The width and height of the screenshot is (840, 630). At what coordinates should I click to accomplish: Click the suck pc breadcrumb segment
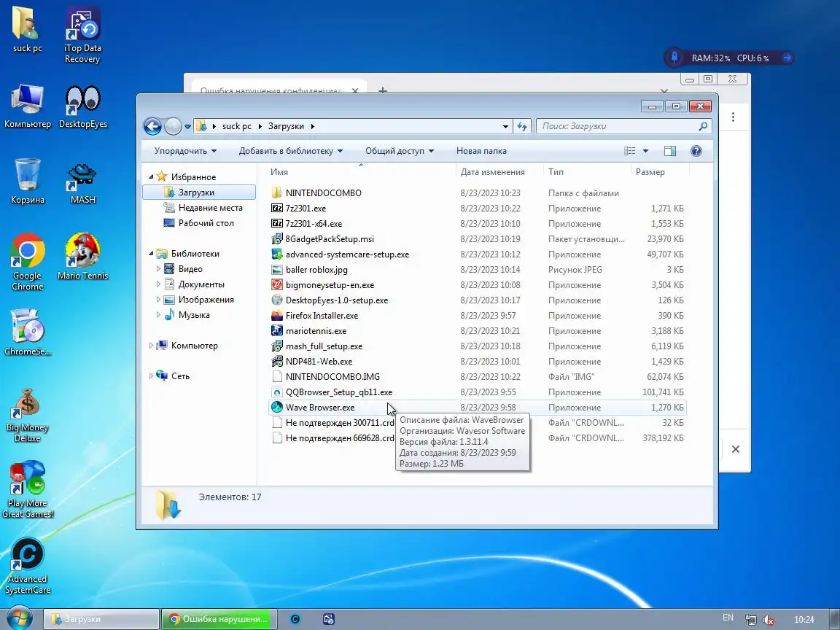point(237,126)
